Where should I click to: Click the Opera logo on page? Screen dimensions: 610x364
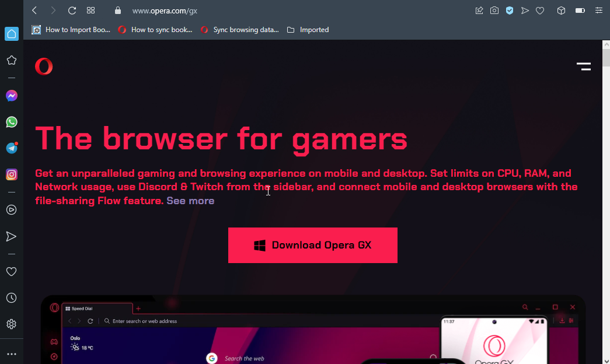coord(44,66)
